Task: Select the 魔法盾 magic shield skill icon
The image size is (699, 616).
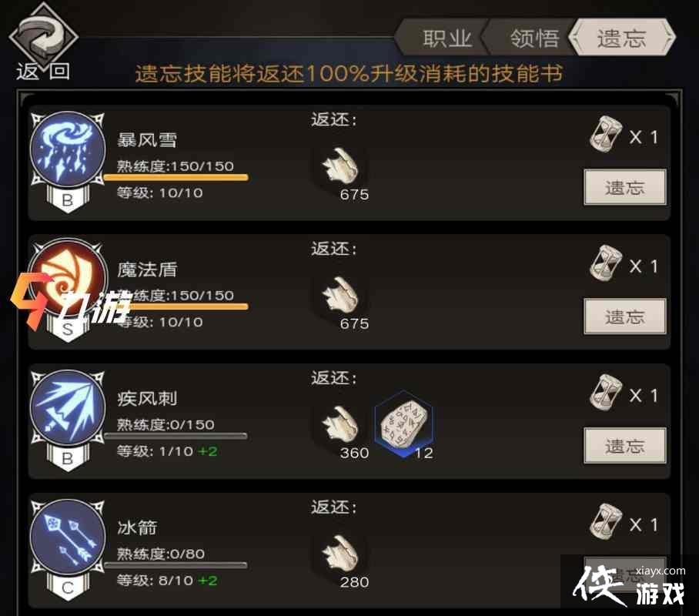Action: point(67,278)
